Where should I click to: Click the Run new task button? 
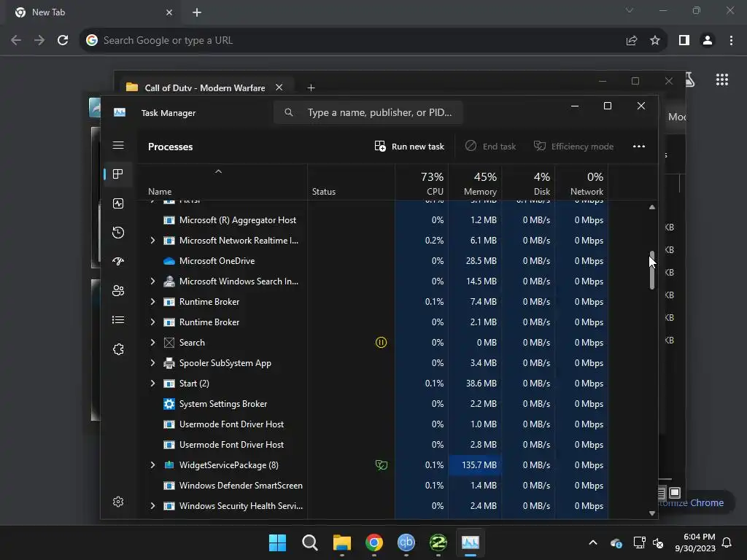point(409,146)
